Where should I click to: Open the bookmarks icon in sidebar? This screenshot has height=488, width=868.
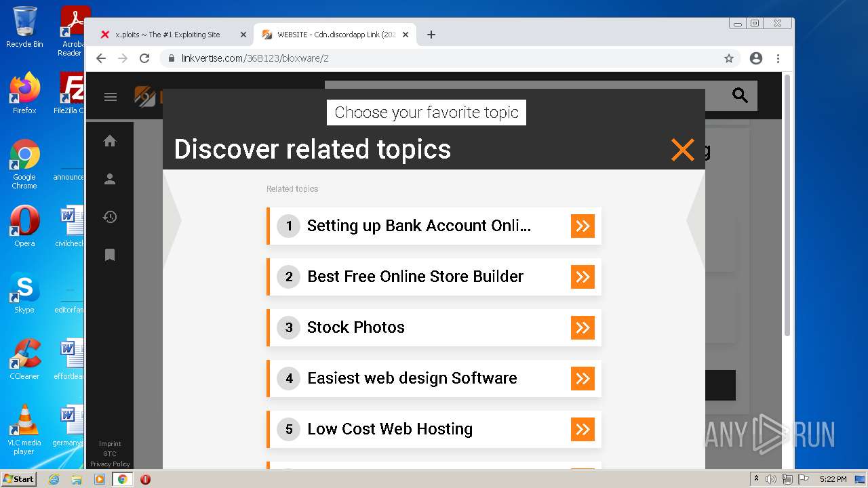110,255
